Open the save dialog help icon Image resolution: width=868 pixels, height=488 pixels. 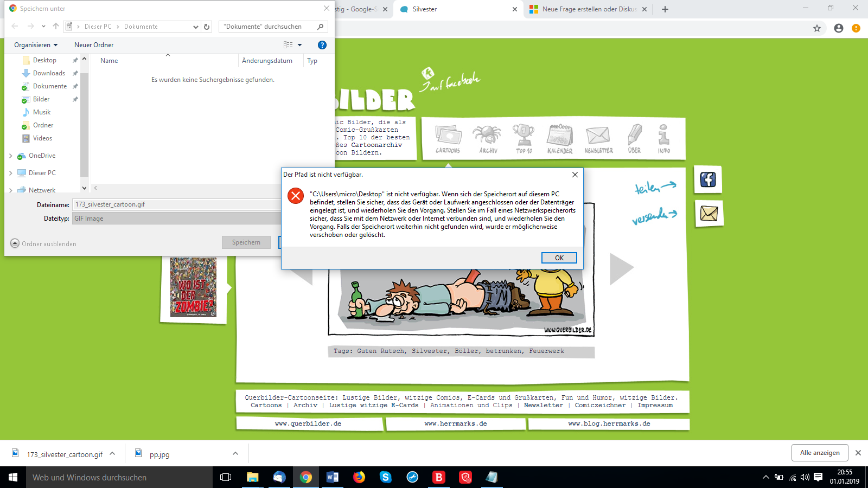322,45
